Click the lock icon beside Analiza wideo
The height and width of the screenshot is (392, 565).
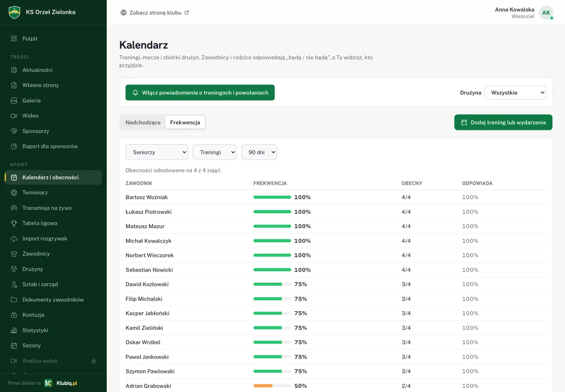[94, 361]
